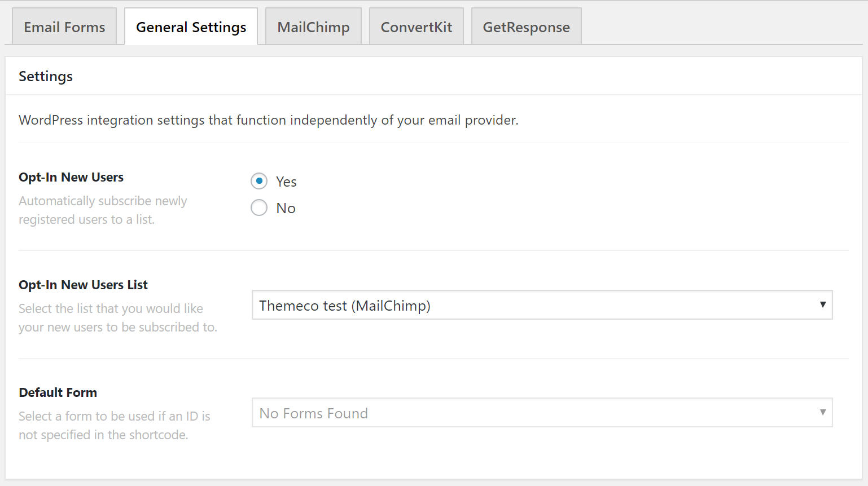Click the arrow on the Default Form selector
868x486 pixels.
(x=822, y=412)
